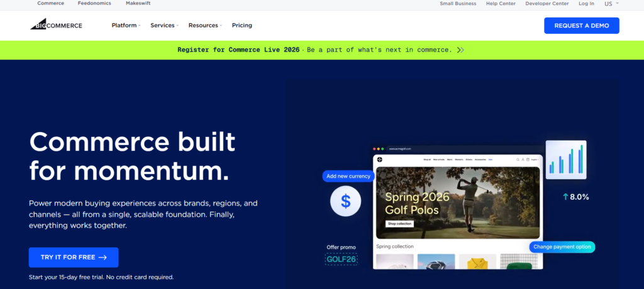Open the Log In link
Image resolution: width=644 pixels, height=289 pixels.
586,4
